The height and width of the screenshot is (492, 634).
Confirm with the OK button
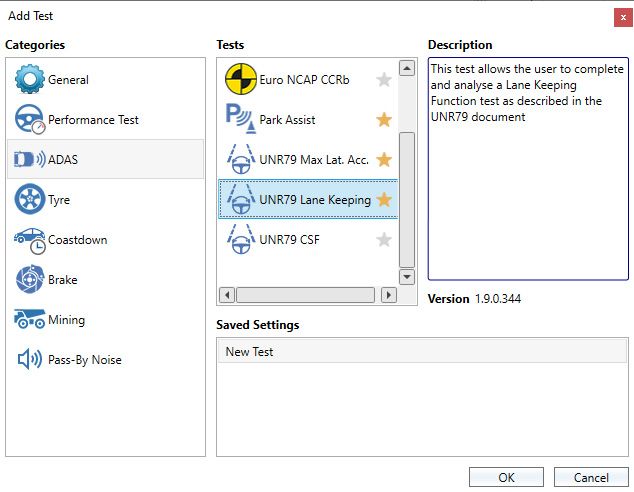(506, 477)
